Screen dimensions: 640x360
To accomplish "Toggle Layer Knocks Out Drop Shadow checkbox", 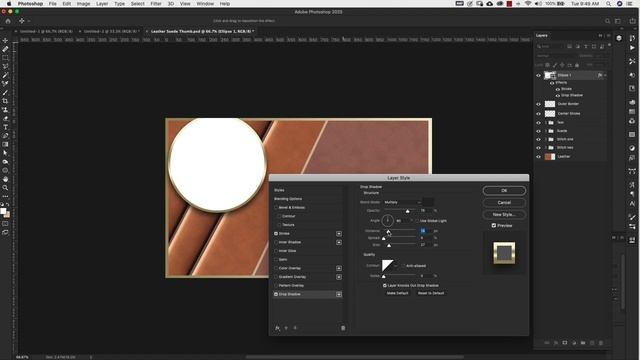I will coord(385,285).
